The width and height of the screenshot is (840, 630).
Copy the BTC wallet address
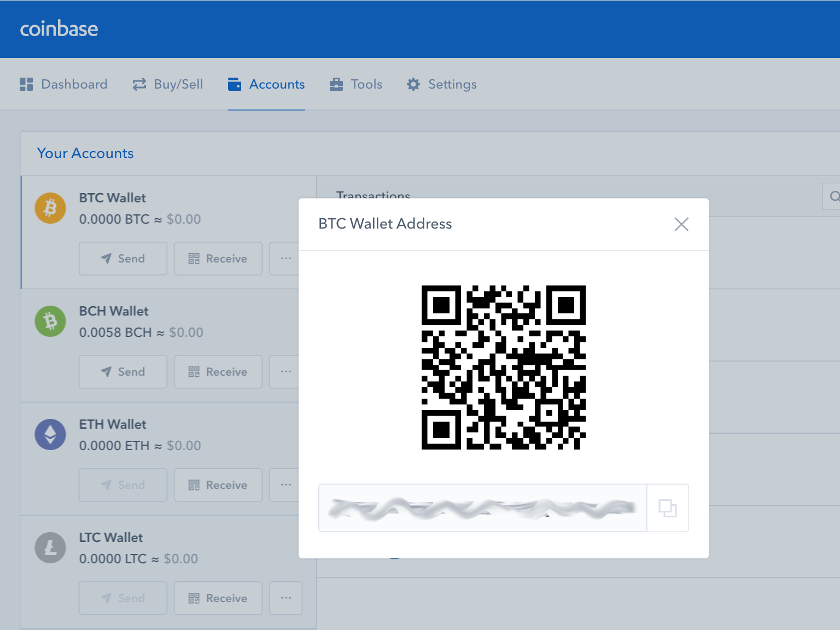point(668,508)
